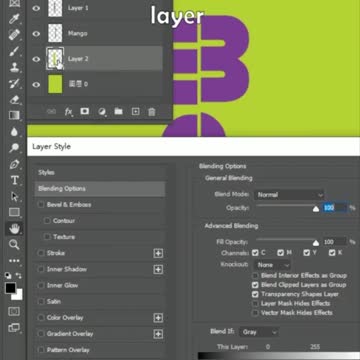The image size is (360, 360).
Task: Select Styles in Layer Style list
Action: click(100, 173)
